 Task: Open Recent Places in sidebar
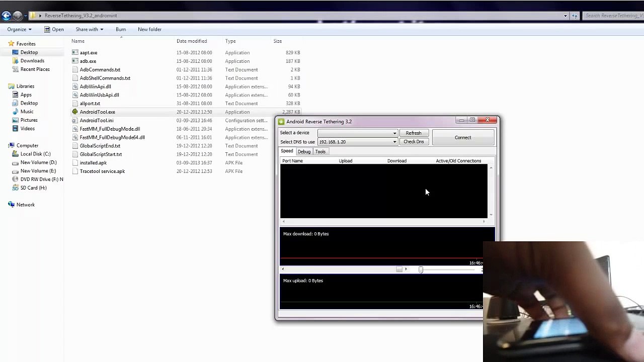(35, 69)
